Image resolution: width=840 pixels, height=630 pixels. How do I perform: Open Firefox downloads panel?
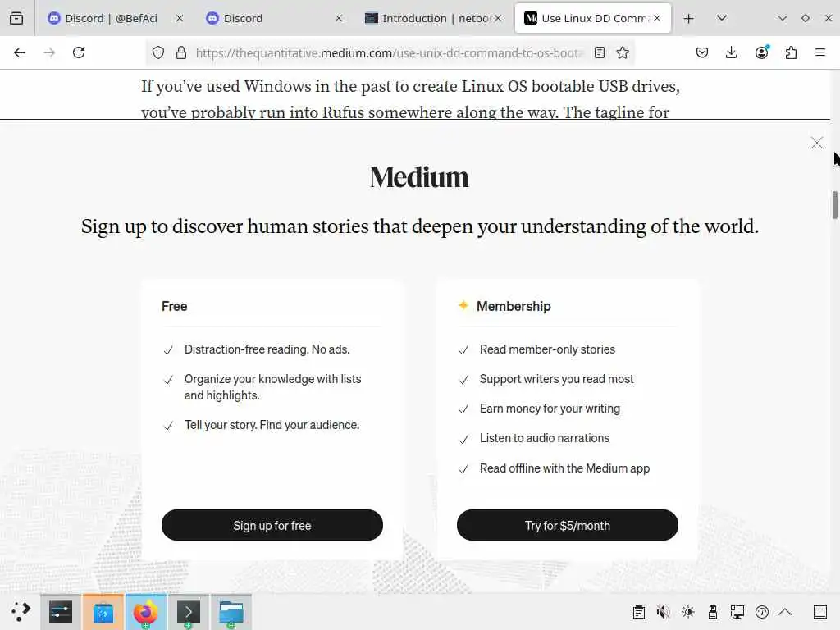pyautogui.click(x=731, y=52)
